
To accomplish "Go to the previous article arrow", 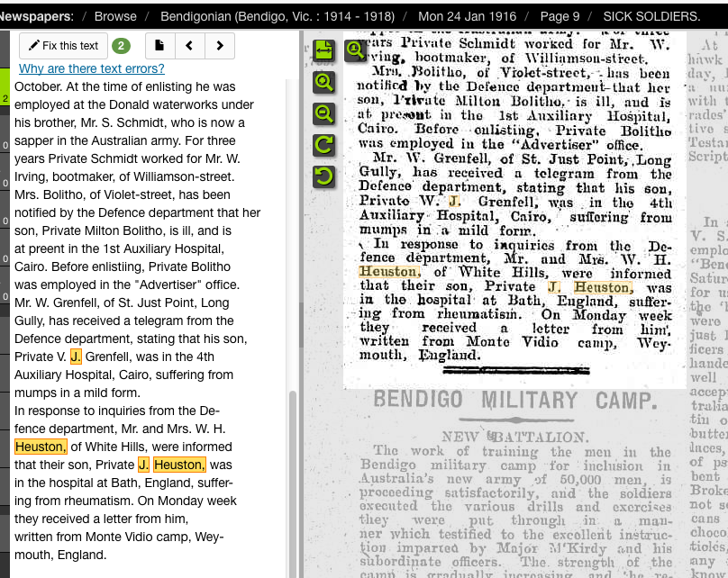I will pyautogui.click(x=189, y=45).
